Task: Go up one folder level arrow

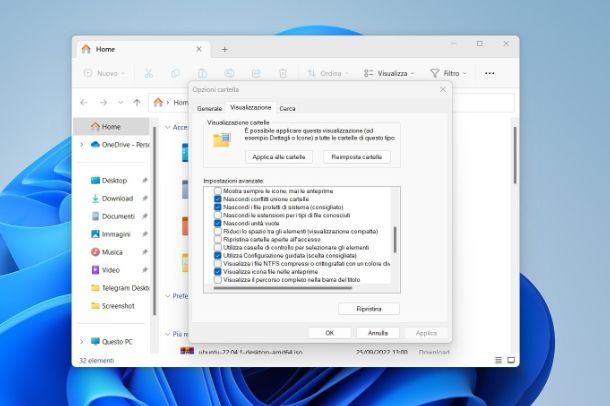Action: click(x=137, y=103)
